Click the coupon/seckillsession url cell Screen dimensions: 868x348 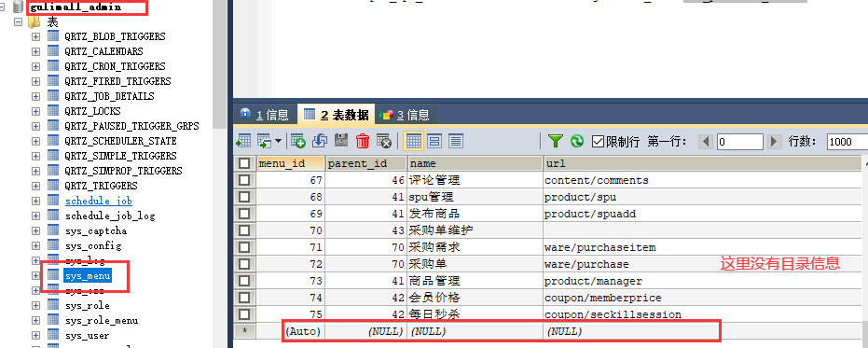coord(703,314)
